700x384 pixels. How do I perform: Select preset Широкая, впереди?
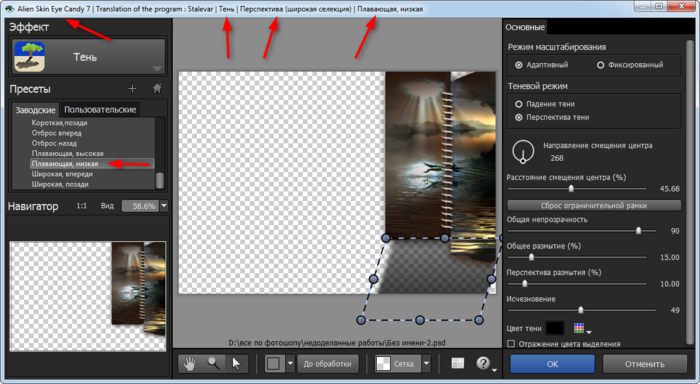[62, 174]
